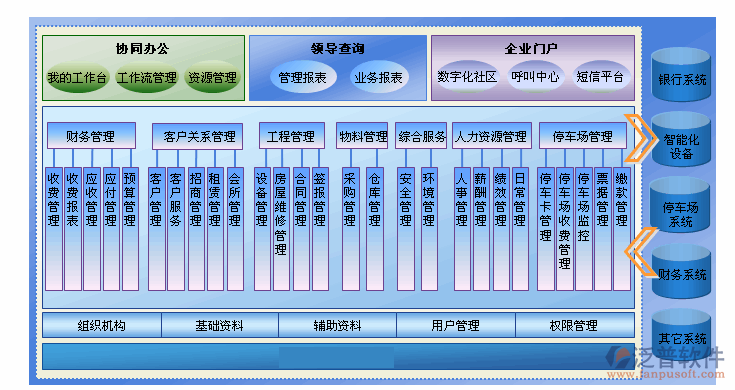The image size is (735, 390).
Task: Click the 应收管理 column
Action: pyautogui.click(x=92, y=229)
